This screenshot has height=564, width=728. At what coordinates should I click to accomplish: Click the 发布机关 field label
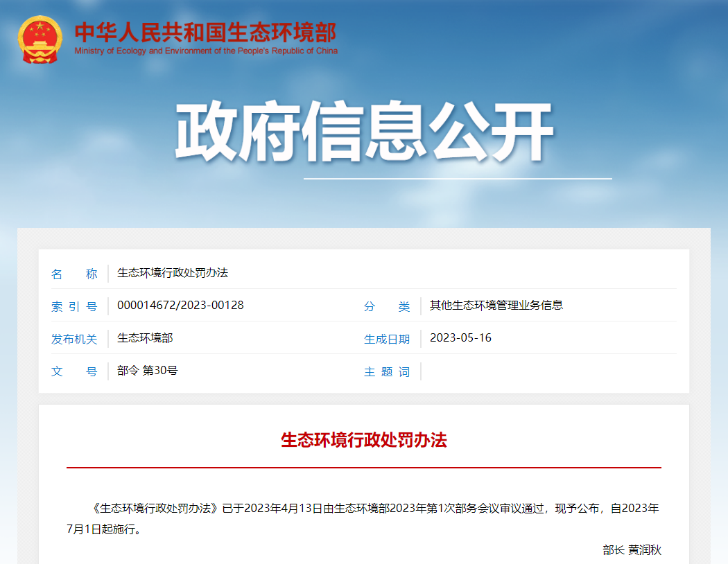point(74,339)
